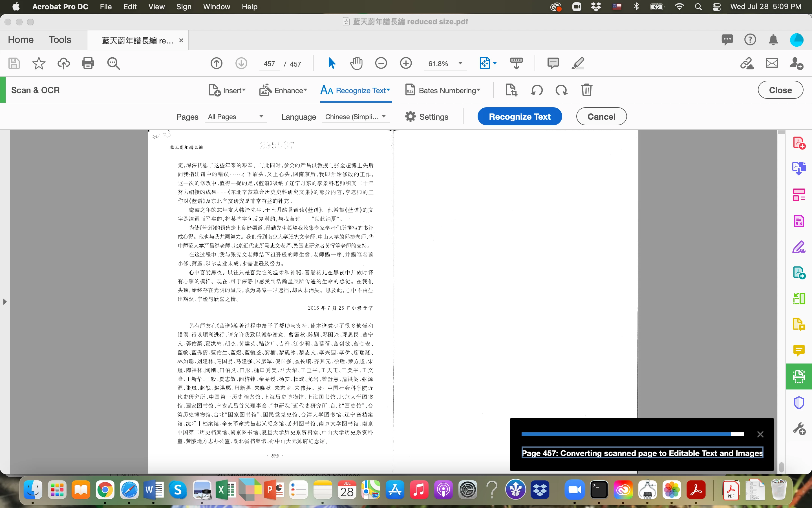The width and height of the screenshot is (812, 508).
Task: Expand the left navigation pane arrow
Action: 5,301
